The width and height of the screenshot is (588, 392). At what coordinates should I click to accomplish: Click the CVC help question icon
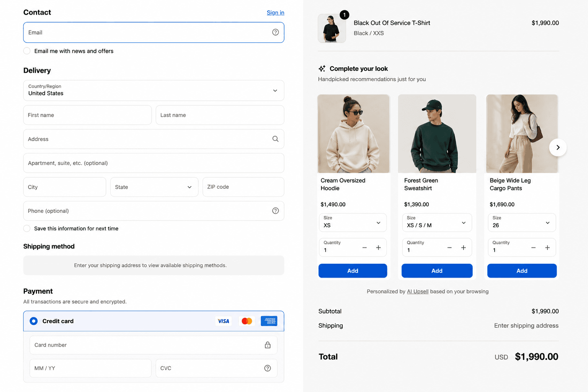click(268, 368)
